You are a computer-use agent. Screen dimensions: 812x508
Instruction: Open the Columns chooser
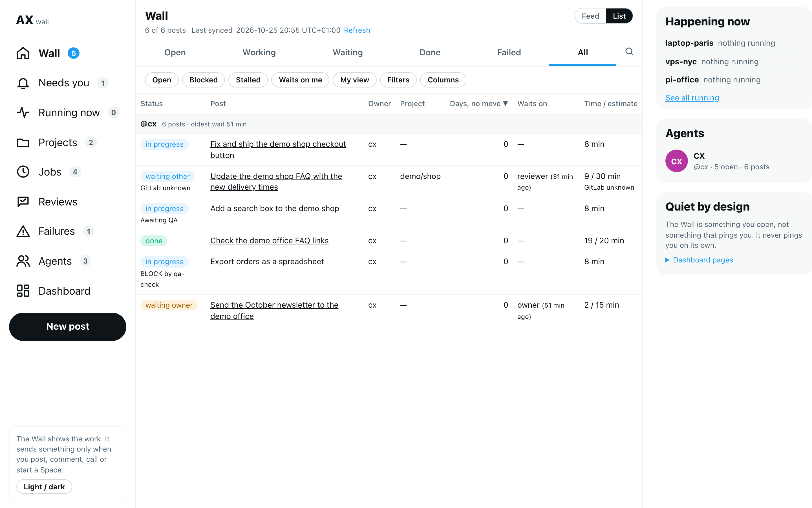click(443, 80)
